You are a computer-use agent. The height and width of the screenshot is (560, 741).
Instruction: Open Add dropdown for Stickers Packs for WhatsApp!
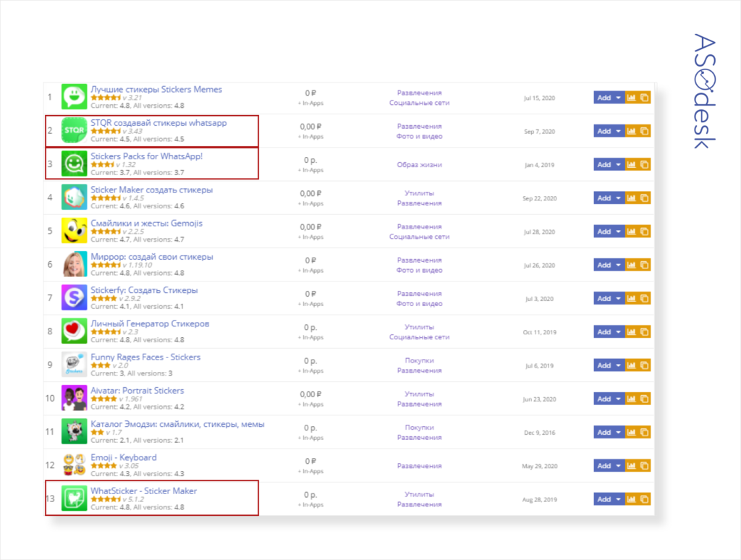coord(609,164)
